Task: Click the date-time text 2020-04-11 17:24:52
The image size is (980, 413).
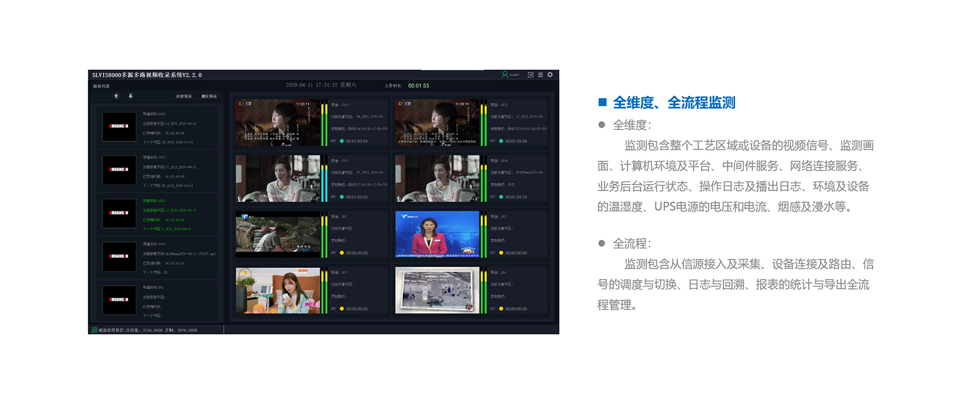Action: pos(312,85)
